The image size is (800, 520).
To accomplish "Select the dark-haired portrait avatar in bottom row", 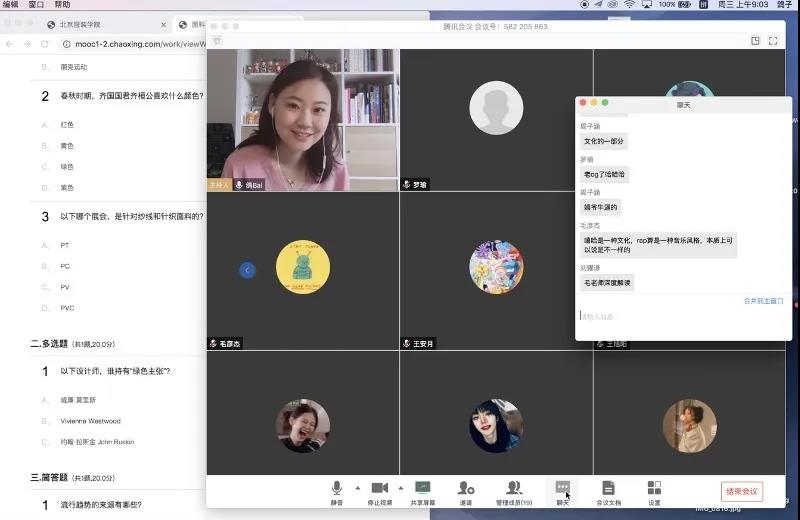I will tap(496, 426).
